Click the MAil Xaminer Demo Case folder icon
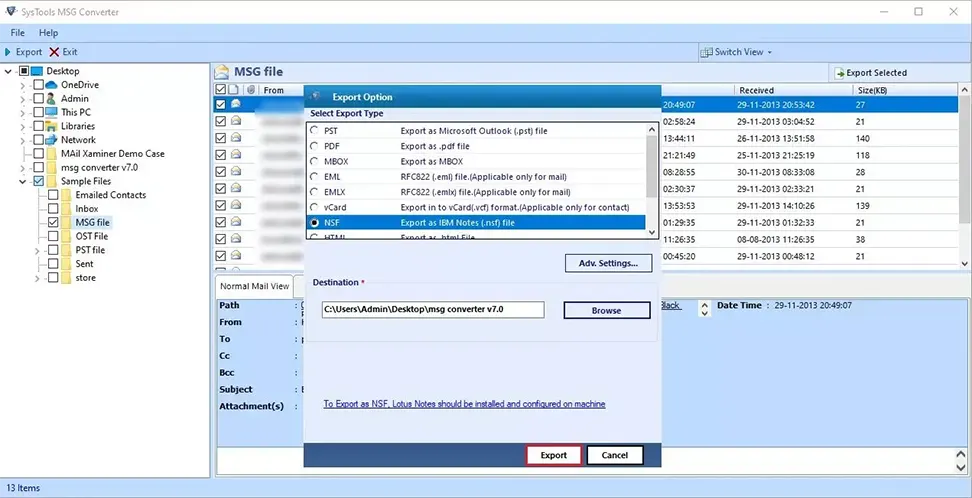This screenshot has height=498, width=972. (x=52, y=154)
